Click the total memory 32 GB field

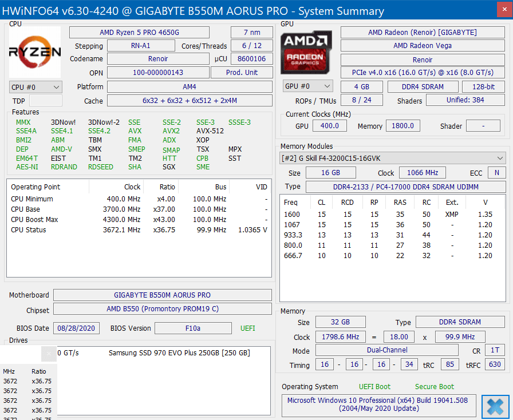pyautogui.click(x=340, y=322)
